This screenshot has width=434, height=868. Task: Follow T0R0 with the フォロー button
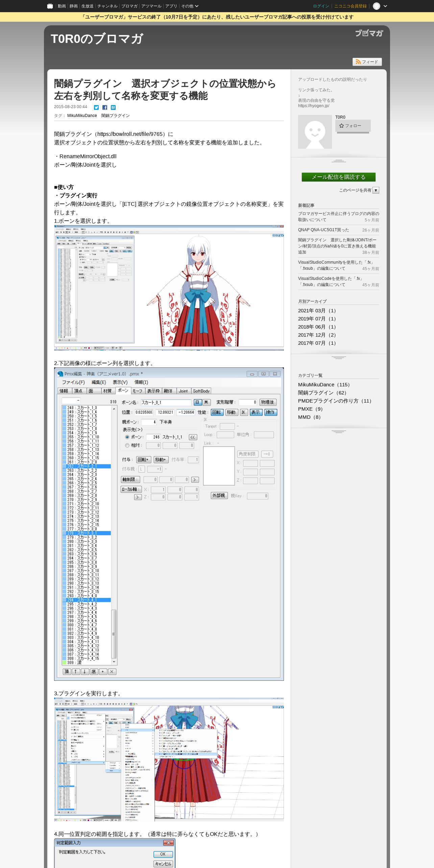pyautogui.click(x=353, y=126)
